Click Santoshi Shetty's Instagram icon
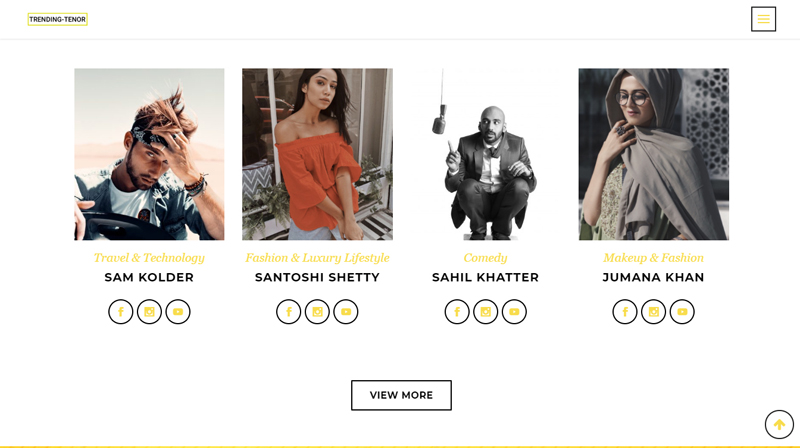The height and width of the screenshot is (448, 800). 317,312
